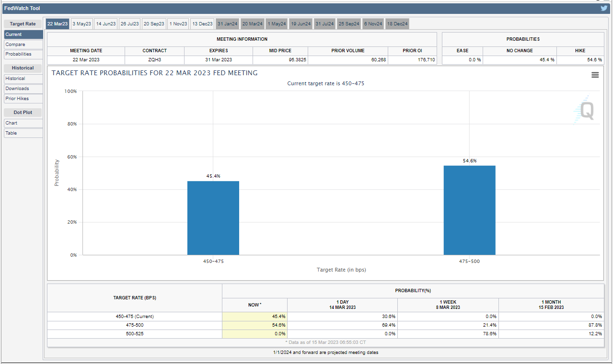Image resolution: width=613 pixels, height=364 pixels.
Task: Click the Hike 54.6 % cell
Action: 580,60
